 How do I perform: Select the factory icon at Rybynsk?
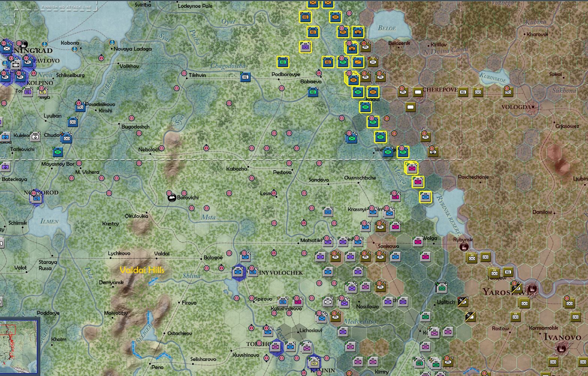464,247
